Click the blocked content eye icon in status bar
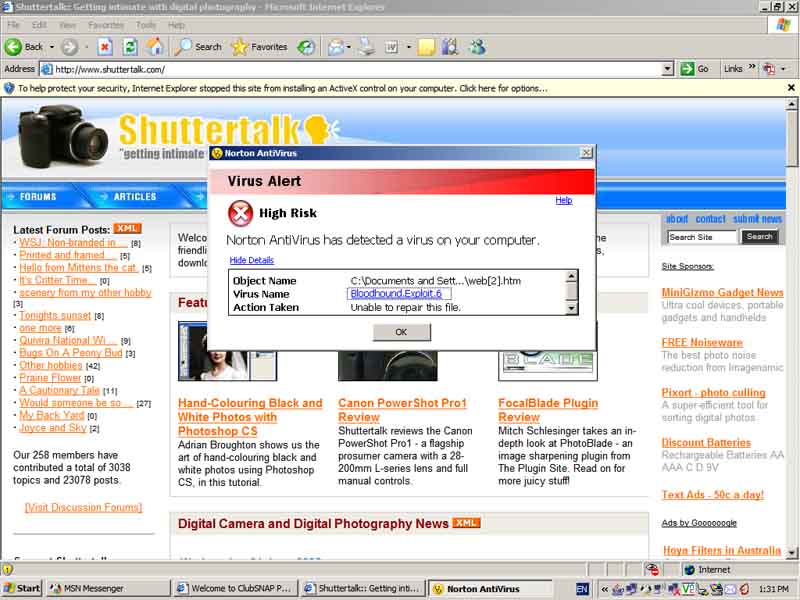Viewport: 800px width, 600px height. pyautogui.click(x=652, y=569)
